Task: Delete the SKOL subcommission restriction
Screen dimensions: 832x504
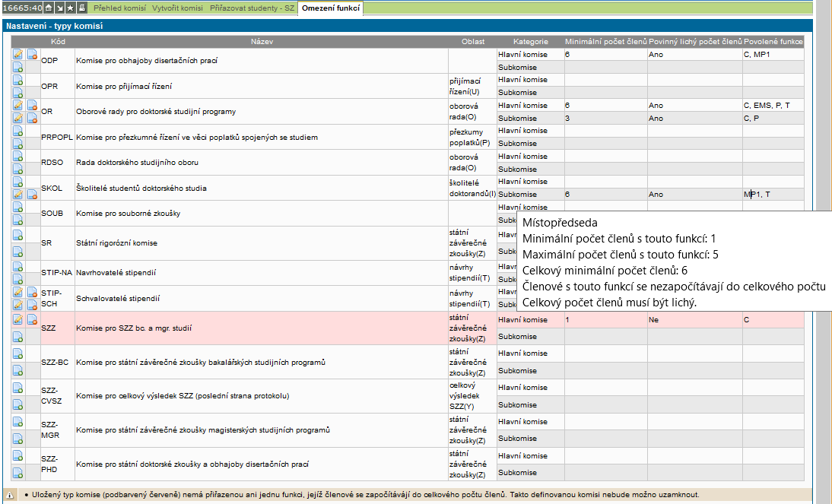Action: click(x=33, y=195)
